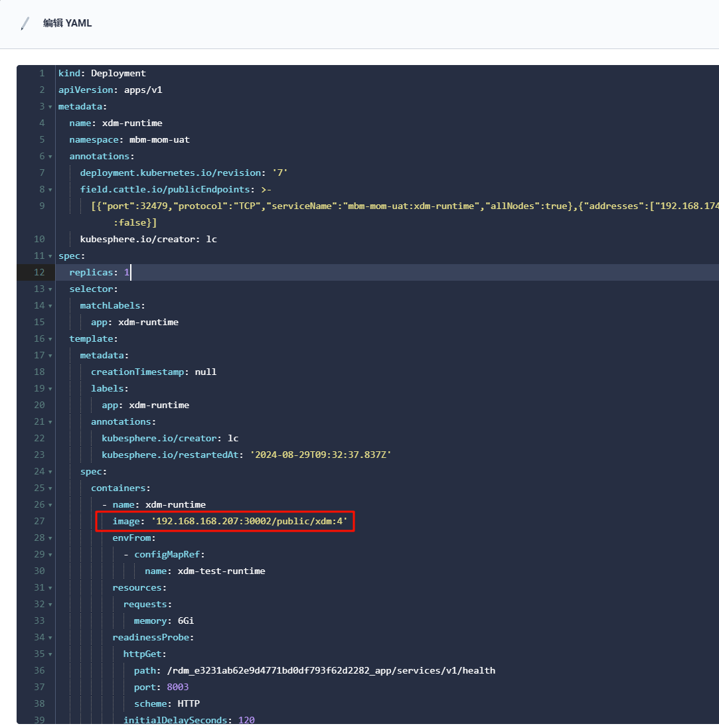The height and width of the screenshot is (728, 719).
Task: Collapse the top-level spec block on line 11
Action: [x=50, y=255]
